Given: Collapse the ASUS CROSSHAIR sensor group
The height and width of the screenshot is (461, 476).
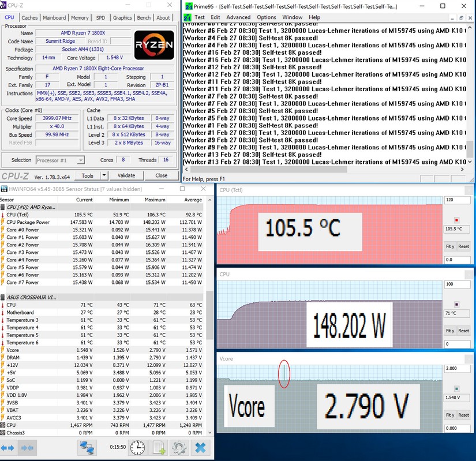Looking at the screenshot, I should point(3,297).
